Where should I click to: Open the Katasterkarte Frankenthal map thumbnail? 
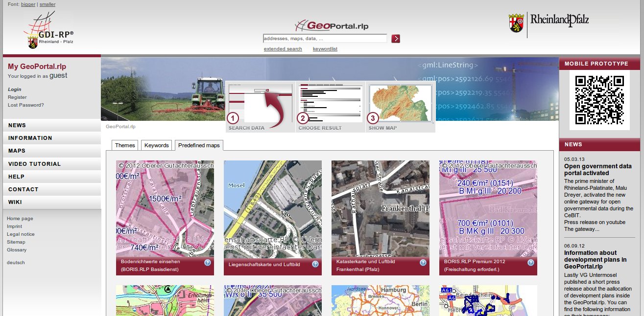[381, 209]
